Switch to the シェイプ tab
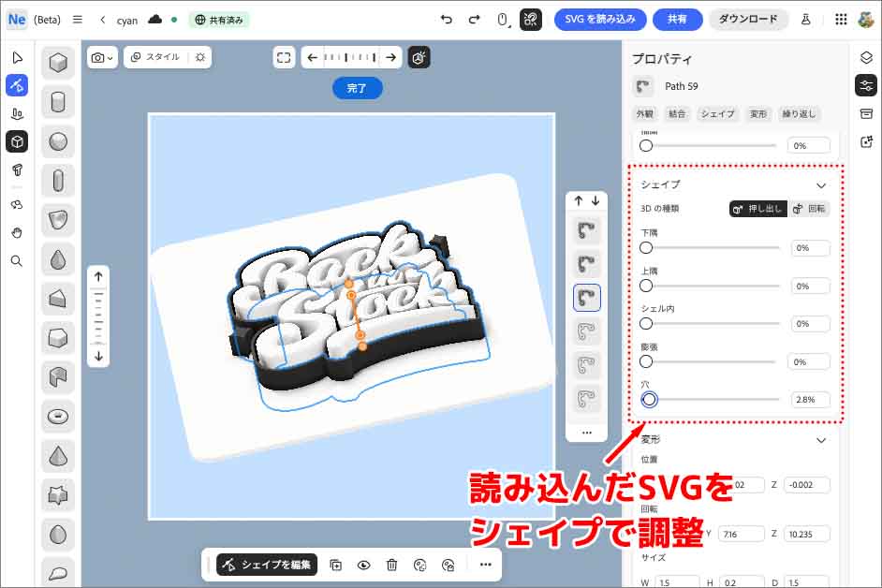This screenshot has height=588, width=882. click(x=718, y=114)
